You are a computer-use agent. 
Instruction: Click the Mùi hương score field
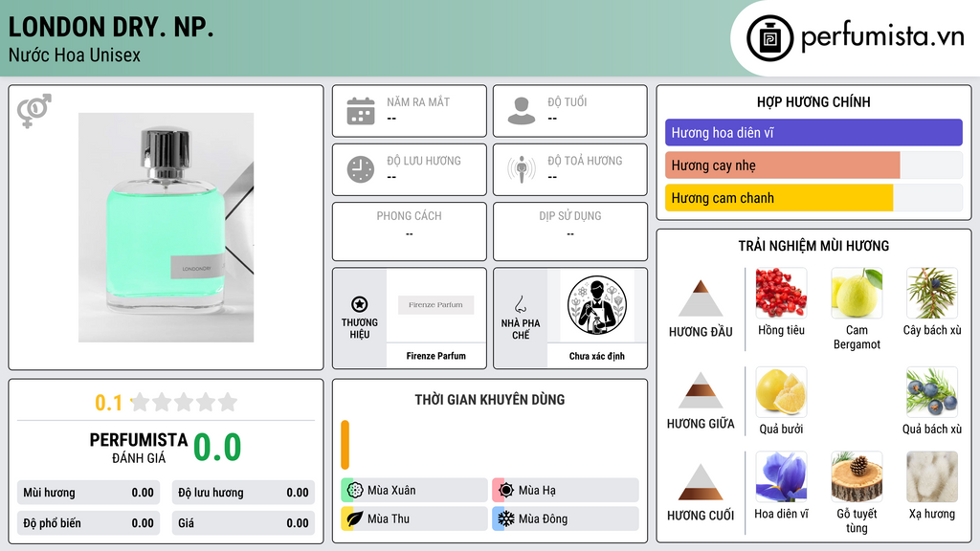[88, 493]
